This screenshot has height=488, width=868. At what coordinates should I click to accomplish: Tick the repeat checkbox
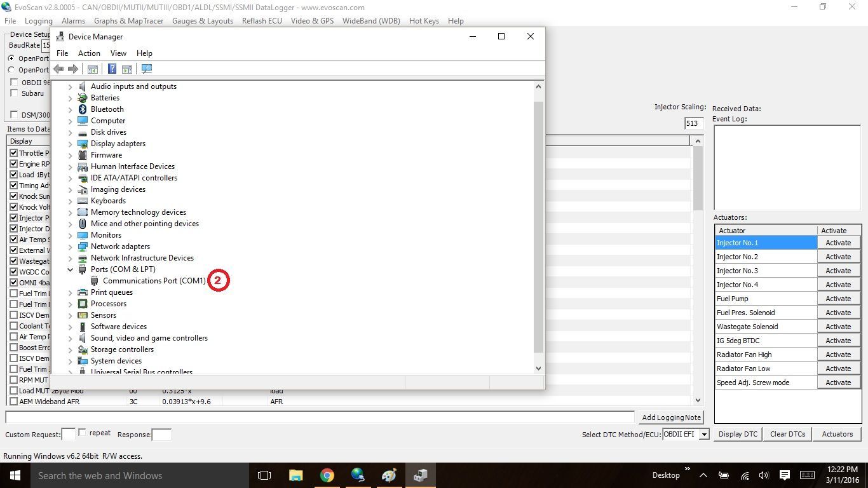pyautogui.click(x=82, y=433)
